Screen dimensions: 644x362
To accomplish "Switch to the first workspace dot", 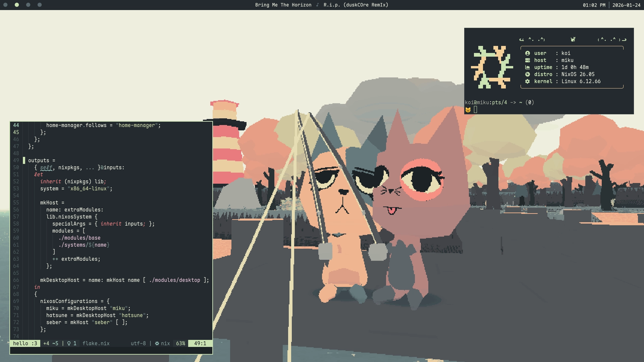I will 5,5.
